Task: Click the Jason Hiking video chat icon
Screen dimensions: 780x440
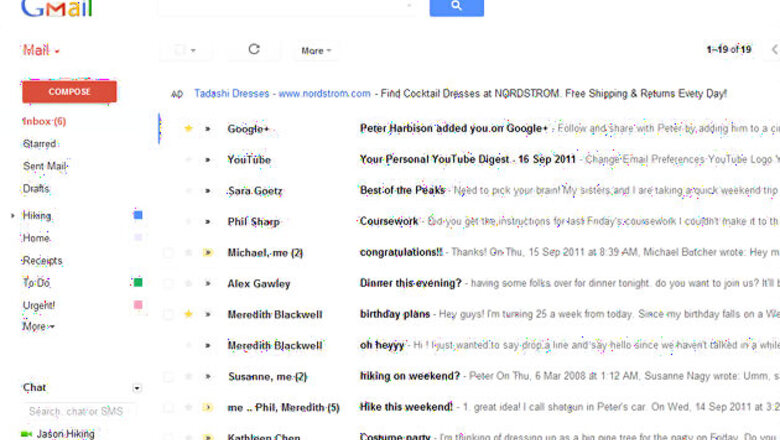Action: 26,434
